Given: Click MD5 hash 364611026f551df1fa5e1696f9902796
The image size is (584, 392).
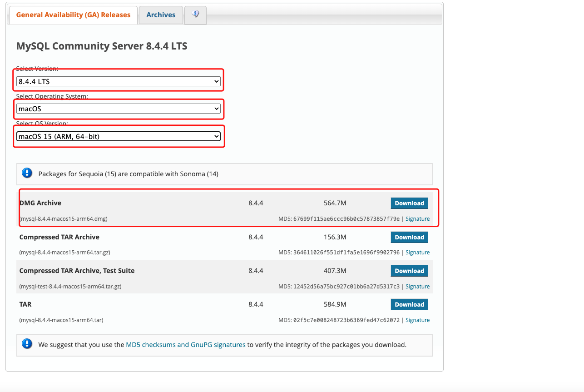Looking at the screenshot, I should tap(346, 253).
